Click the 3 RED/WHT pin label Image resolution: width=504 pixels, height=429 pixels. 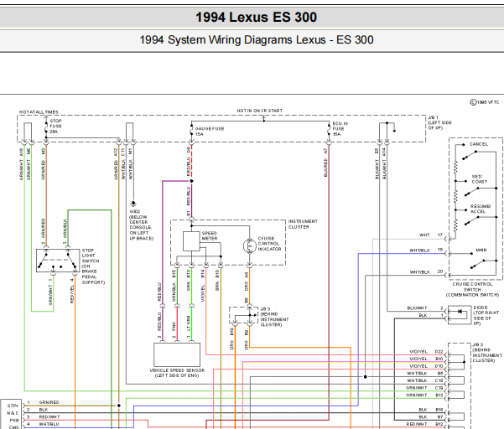click(43, 416)
